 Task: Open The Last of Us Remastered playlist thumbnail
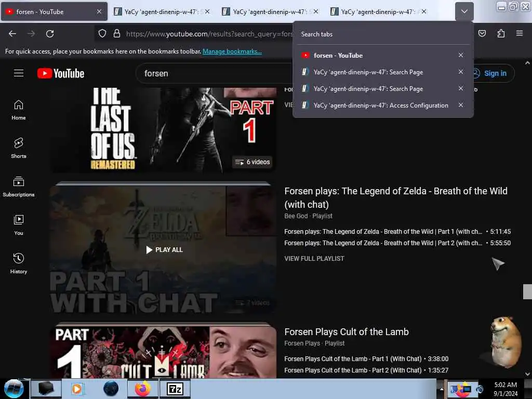coord(164,130)
